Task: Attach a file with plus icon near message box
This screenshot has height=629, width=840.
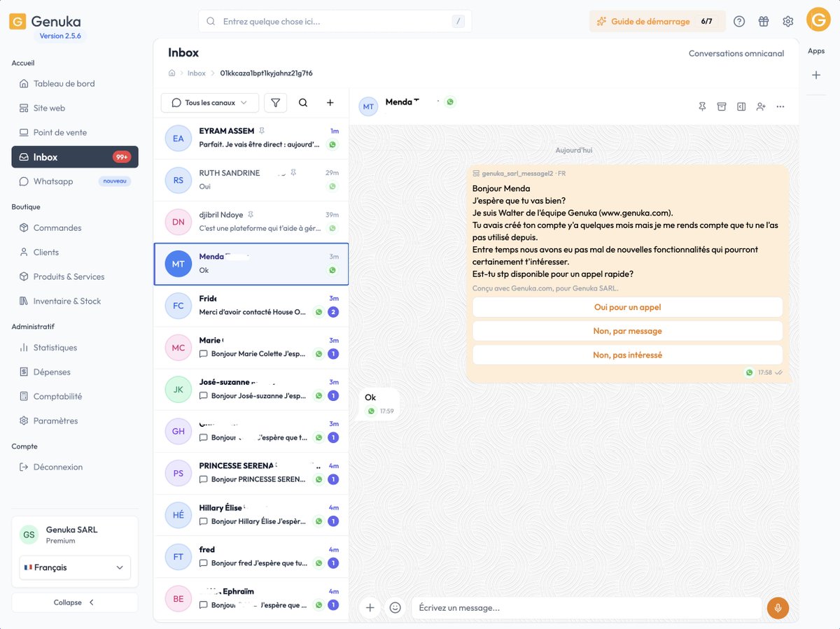Action: (x=370, y=607)
